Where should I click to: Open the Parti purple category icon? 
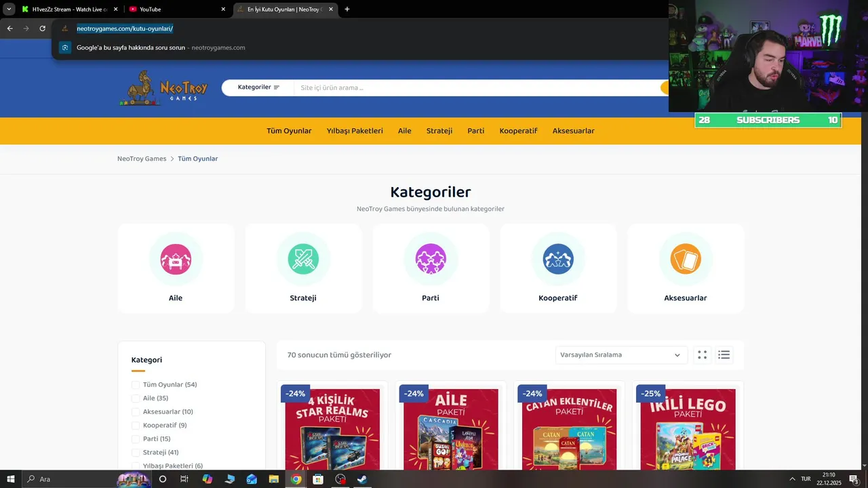click(431, 259)
